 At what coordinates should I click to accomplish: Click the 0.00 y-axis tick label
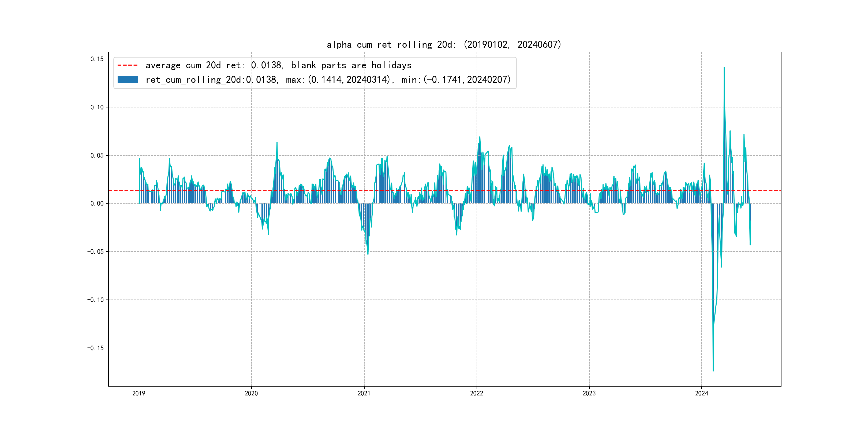point(97,204)
